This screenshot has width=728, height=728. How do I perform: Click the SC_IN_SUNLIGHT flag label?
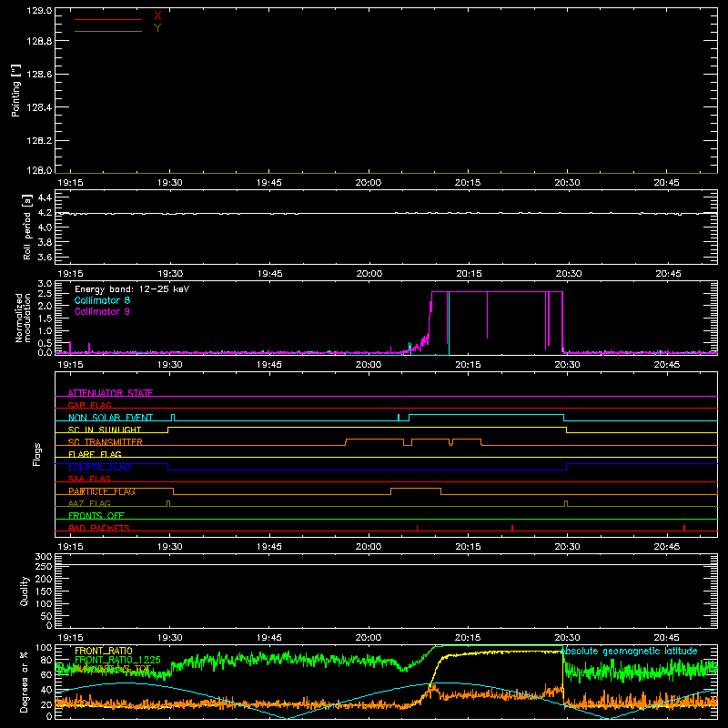[x=105, y=430]
